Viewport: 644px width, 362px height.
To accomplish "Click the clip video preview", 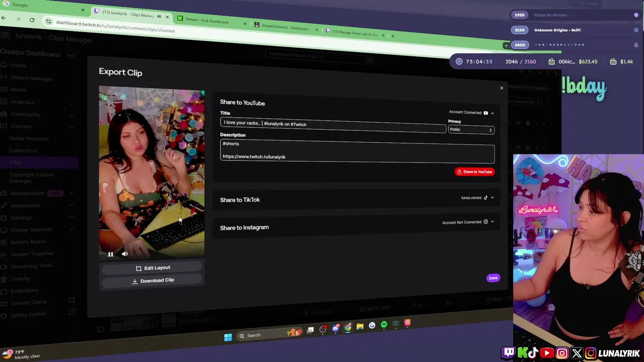I will pyautogui.click(x=151, y=173).
